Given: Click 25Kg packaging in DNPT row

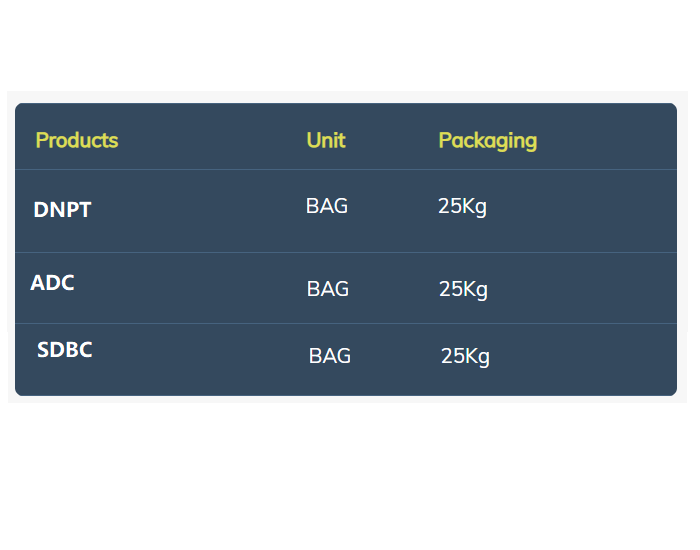Looking at the screenshot, I should click(462, 207).
